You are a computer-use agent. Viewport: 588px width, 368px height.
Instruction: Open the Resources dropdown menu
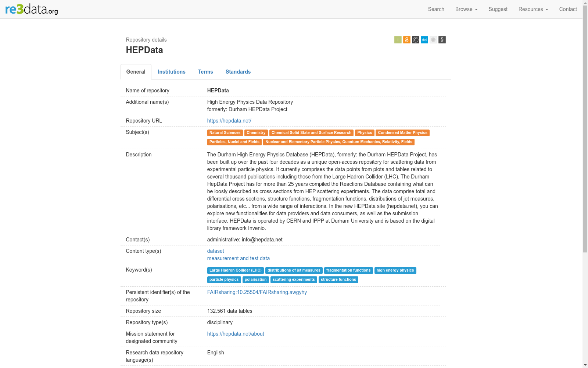click(x=533, y=9)
